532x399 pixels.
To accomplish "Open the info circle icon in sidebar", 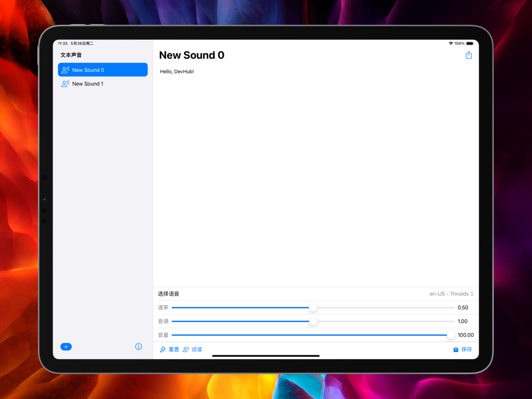I will (x=138, y=346).
